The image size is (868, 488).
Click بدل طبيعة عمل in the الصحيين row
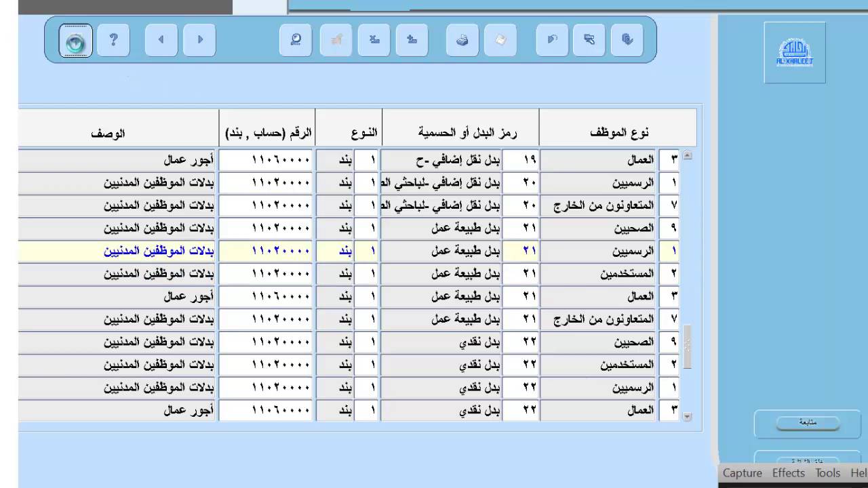(x=441, y=228)
